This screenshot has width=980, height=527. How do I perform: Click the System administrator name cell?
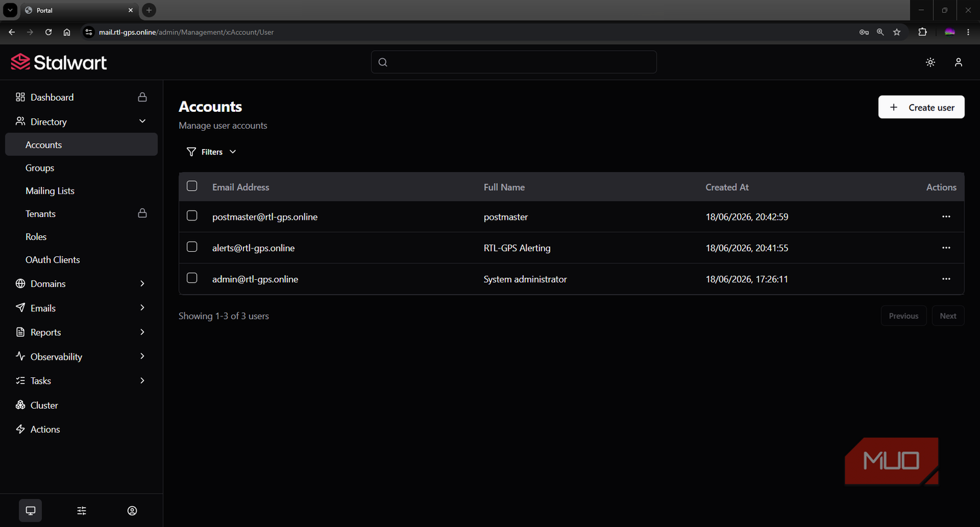[525, 279]
